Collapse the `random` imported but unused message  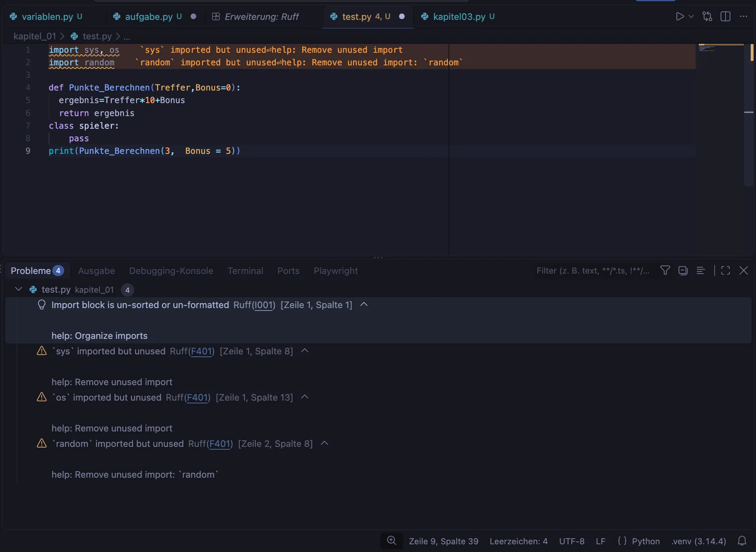click(x=324, y=443)
